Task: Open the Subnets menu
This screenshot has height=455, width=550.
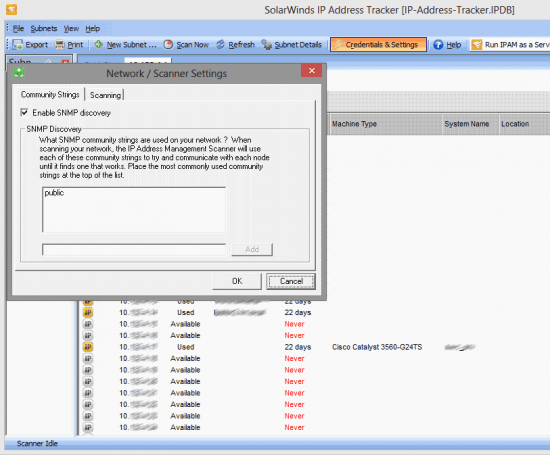Action: [43, 28]
